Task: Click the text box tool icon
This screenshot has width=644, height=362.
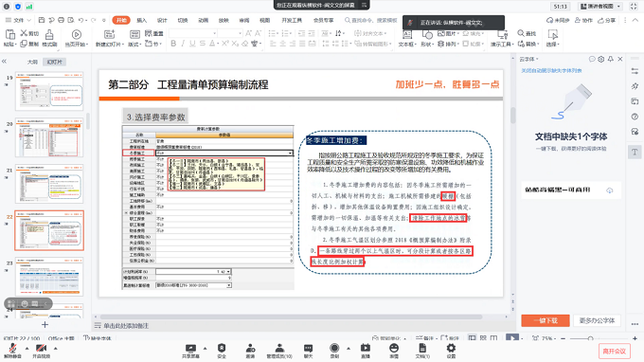Action: point(407,34)
